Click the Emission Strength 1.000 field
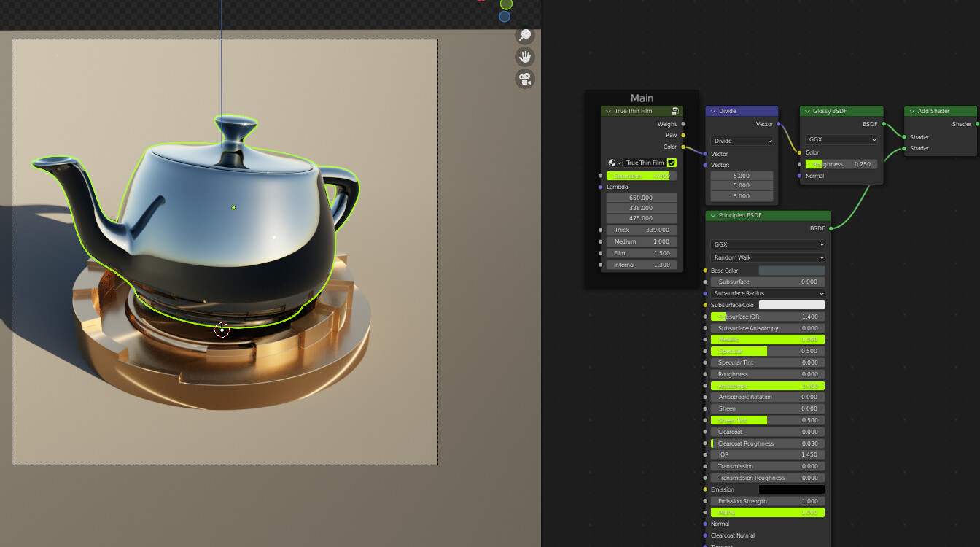This screenshot has height=547, width=980. point(768,501)
